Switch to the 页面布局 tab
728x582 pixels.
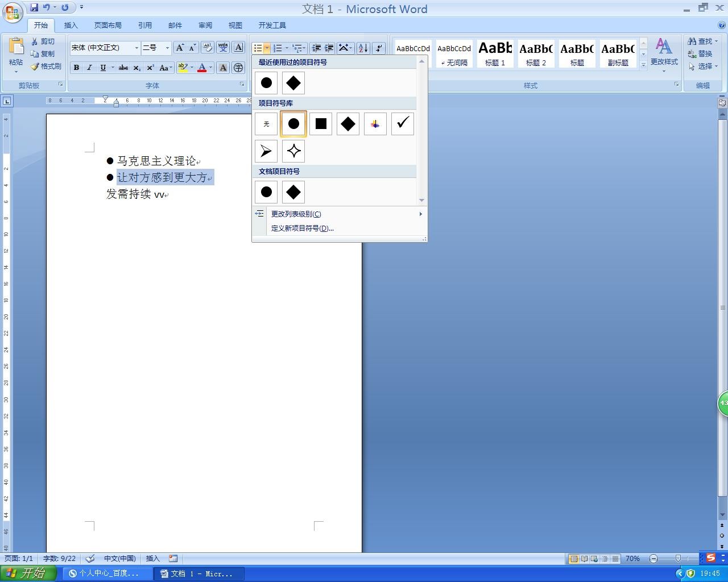[108, 25]
